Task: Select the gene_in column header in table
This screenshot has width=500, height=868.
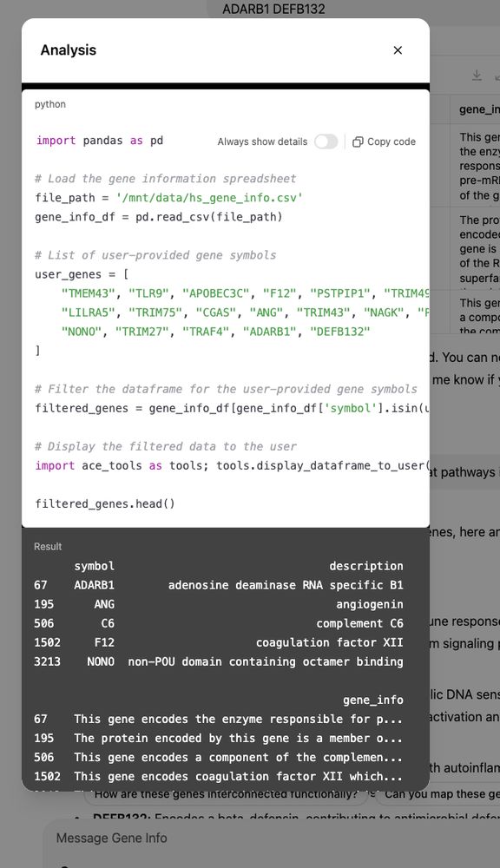Action: [x=479, y=109]
